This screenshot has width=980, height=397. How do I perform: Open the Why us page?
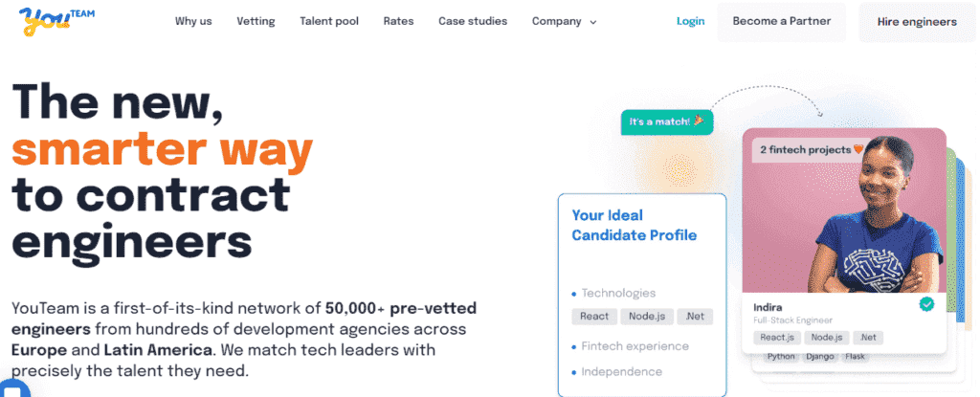click(193, 21)
